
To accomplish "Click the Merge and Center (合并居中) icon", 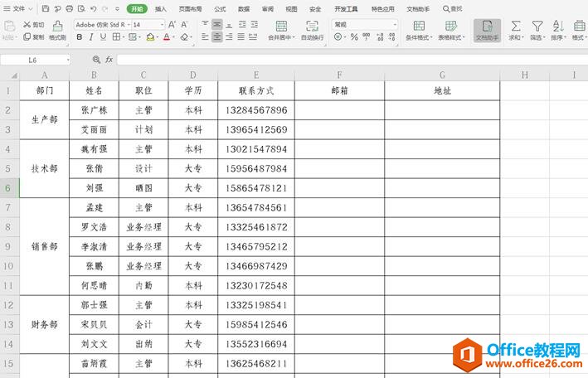I will click(281, 27).
